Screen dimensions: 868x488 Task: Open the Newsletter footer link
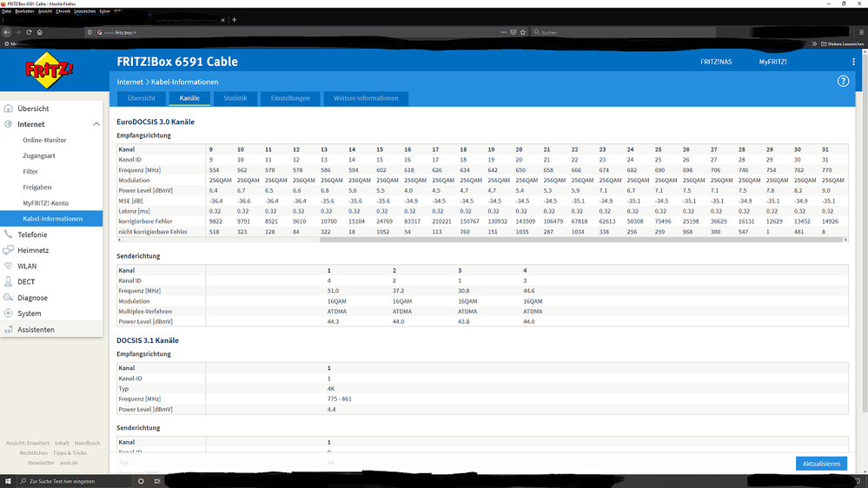coord(41,463)
